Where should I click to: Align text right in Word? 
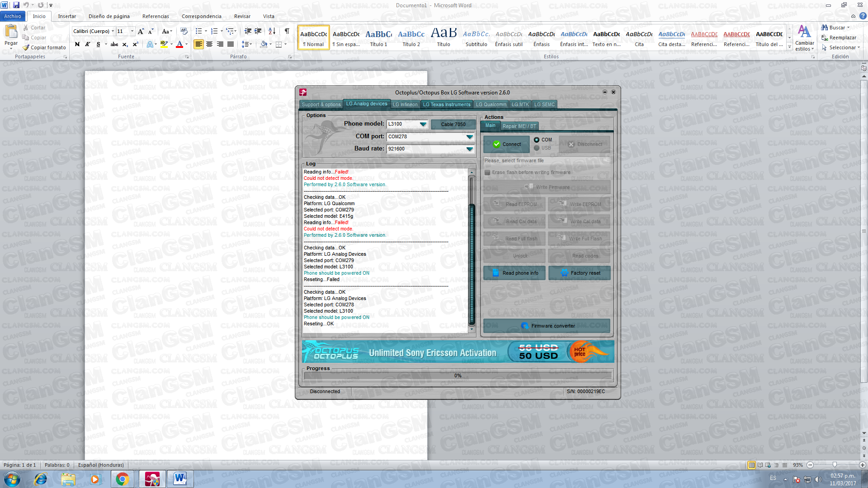click(x=220, y=44)
